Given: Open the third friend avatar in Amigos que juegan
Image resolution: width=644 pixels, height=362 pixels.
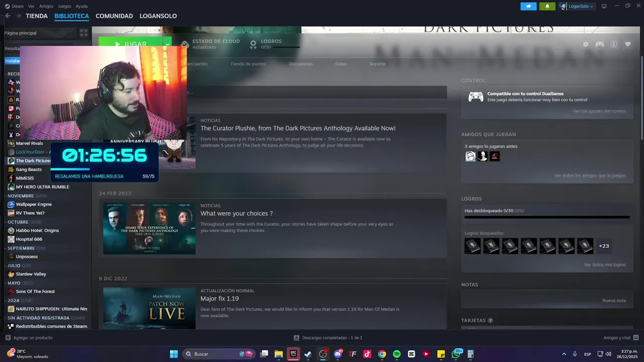Looking at the screenshot, I should click(x=495, y=156).
